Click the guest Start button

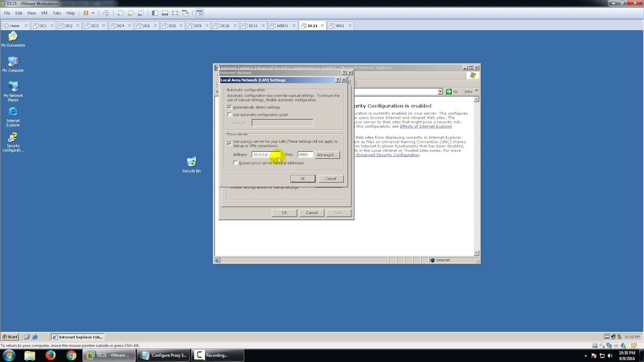click(x=10, y=337)
